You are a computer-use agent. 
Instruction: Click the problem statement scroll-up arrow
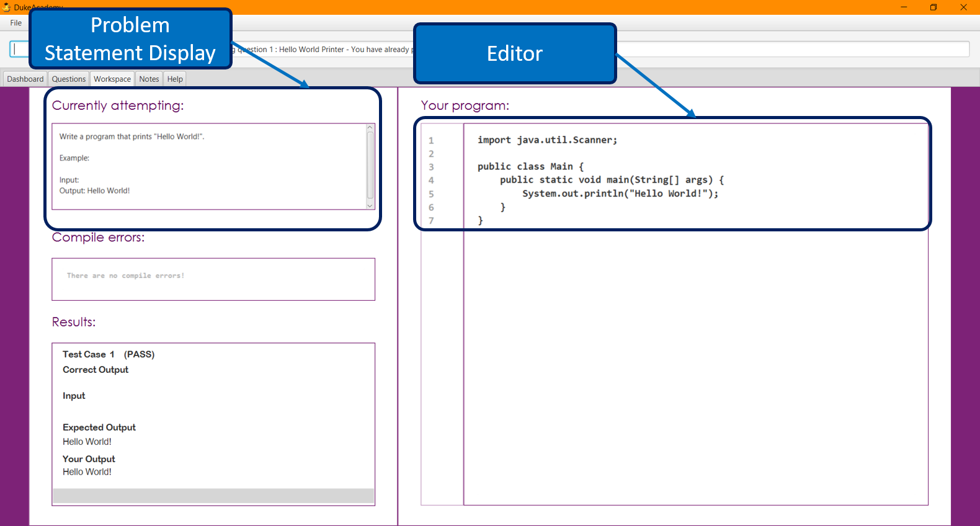(370, 128)
